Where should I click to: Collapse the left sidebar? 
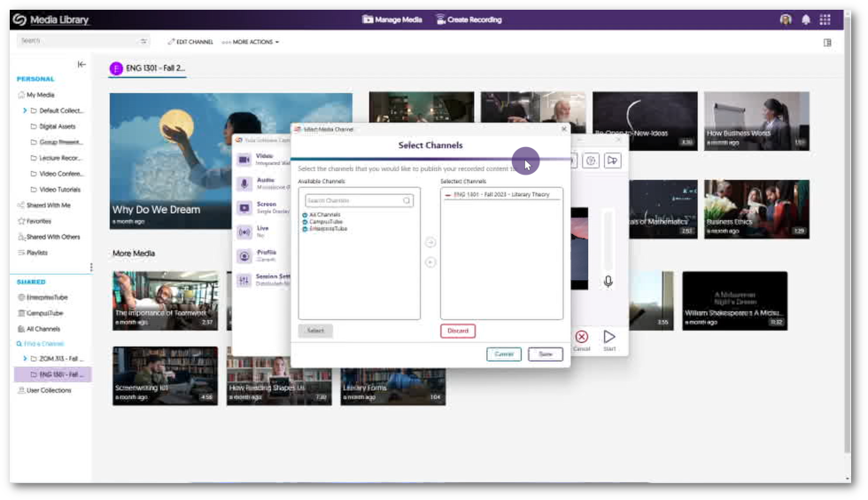(81, 65)
